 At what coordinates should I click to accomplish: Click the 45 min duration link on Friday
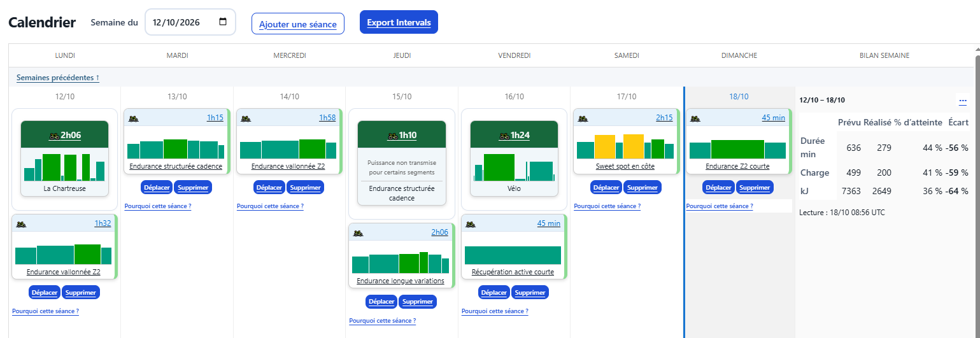549,223
